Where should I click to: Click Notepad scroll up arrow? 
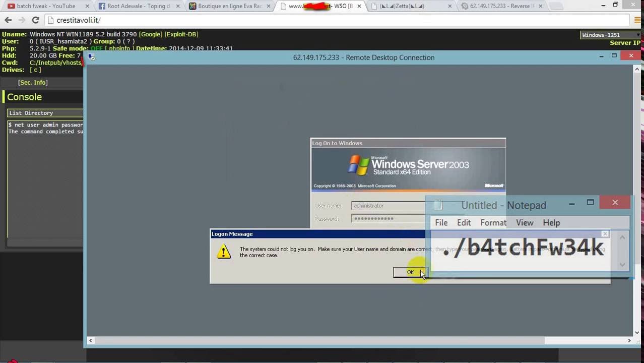(622, 237)
